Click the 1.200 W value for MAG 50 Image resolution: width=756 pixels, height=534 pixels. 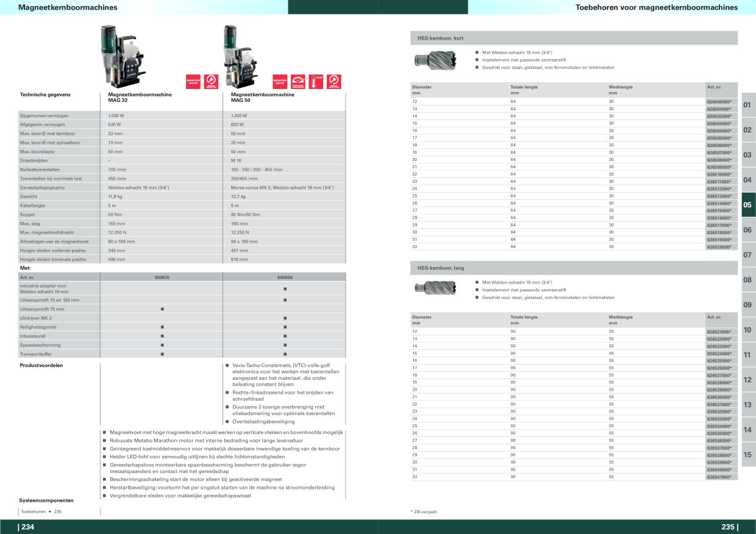(x=239, y=115)
